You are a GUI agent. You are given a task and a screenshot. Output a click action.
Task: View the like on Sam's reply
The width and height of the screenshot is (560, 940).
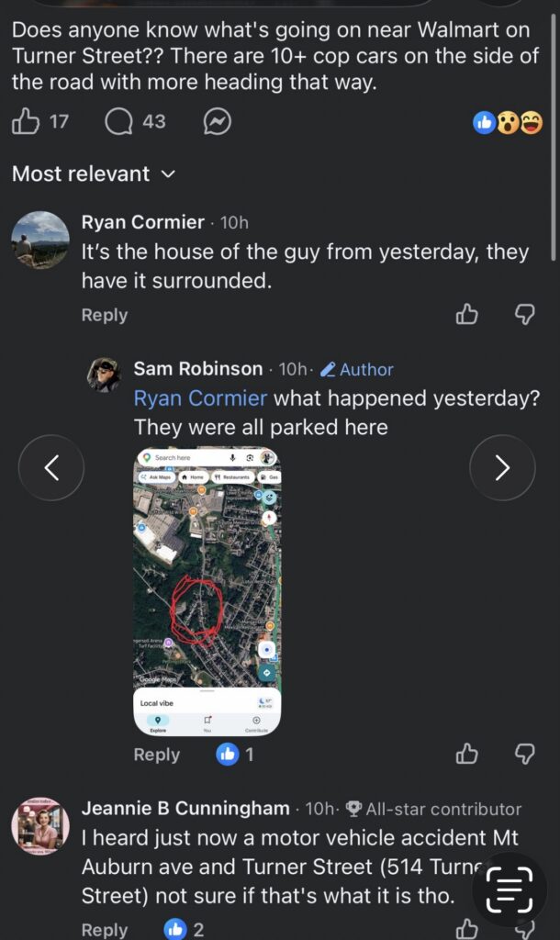[234, 755]
